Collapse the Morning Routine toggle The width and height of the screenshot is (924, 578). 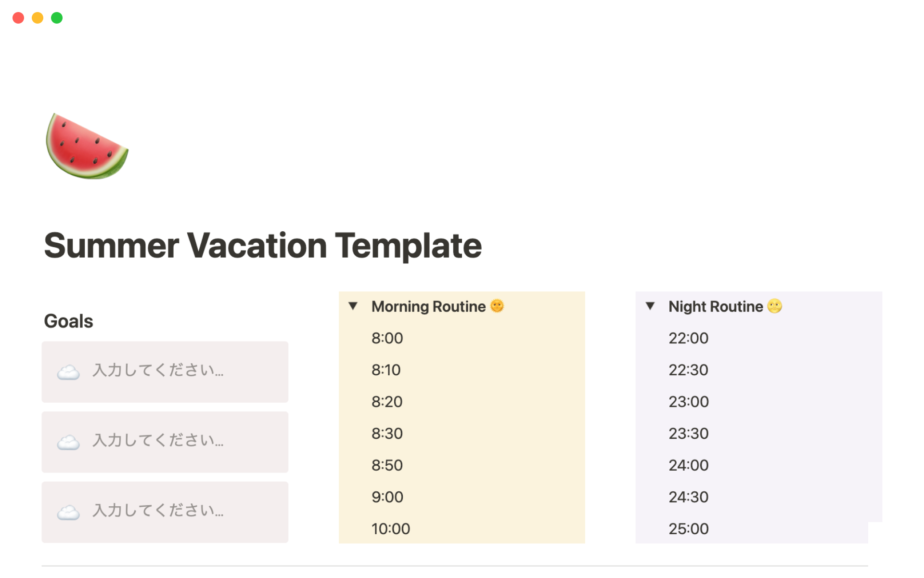pyautogui.click(x=353, y=306)
